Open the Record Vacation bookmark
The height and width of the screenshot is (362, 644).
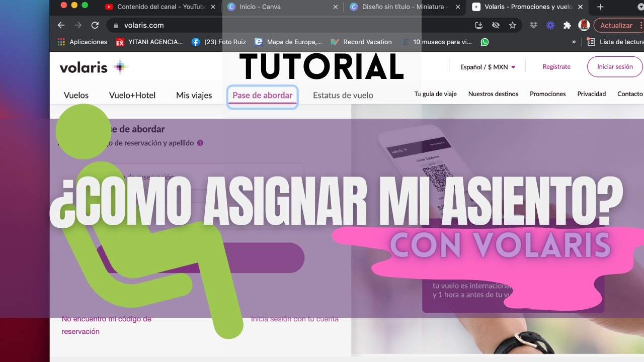click(361, 42)
